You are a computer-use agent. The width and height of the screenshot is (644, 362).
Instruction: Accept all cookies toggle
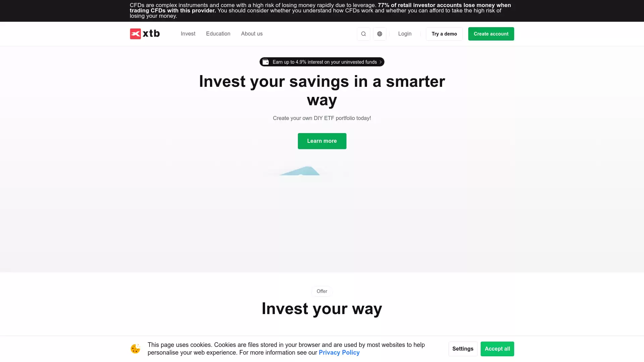pyautogui.click(x=497, y=349)
